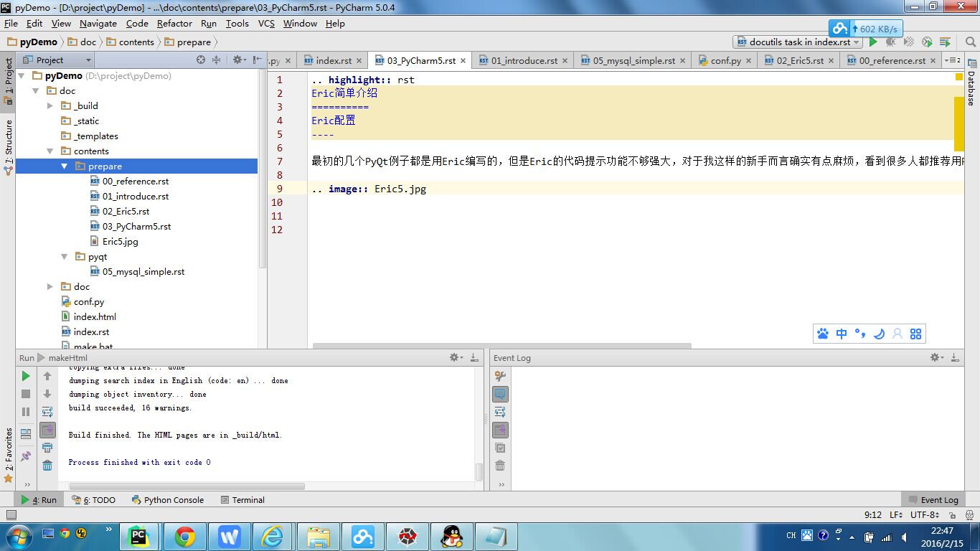980x551 pixels.
Task: Hide Run panel download-arrow icon
Action: pos(474,357)
